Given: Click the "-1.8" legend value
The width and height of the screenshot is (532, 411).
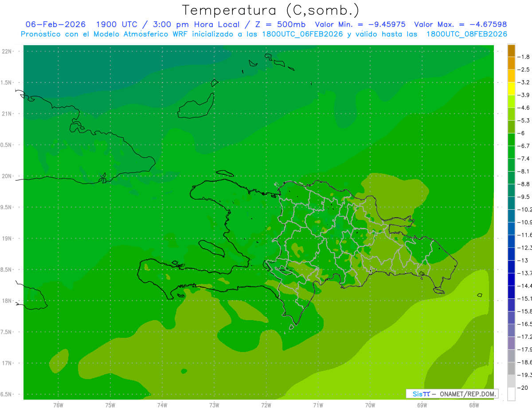Looking at the screenshot, I should coord(524,57).
